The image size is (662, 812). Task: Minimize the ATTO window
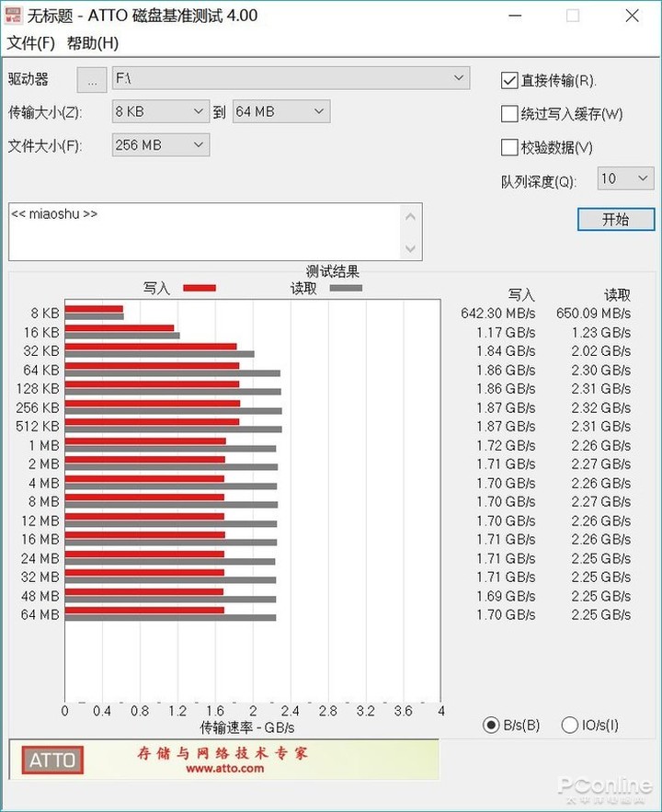[515, 16]
